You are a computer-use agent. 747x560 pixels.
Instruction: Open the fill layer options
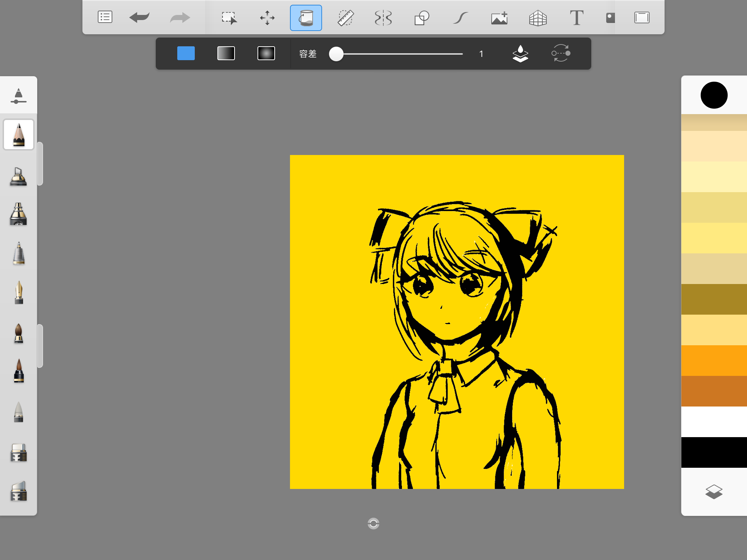tap(520, 54)
